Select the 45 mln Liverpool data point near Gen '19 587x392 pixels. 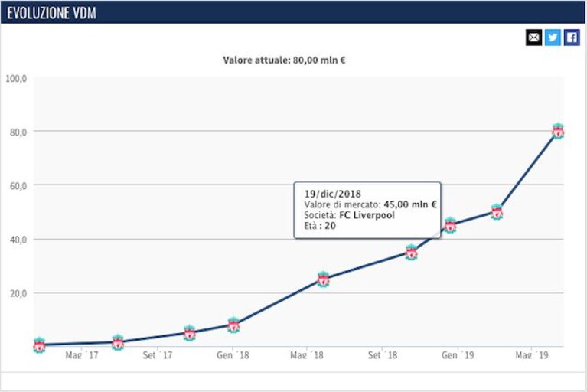click(x=450, y=225)
